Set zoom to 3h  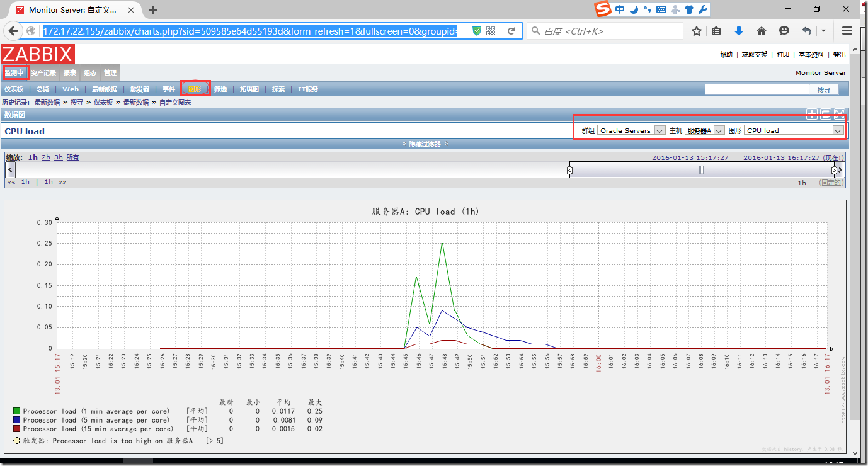(59, 157)
